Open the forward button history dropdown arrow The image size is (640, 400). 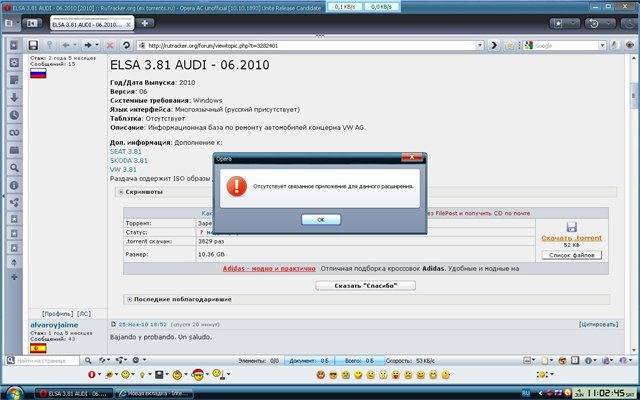[97, 45]
